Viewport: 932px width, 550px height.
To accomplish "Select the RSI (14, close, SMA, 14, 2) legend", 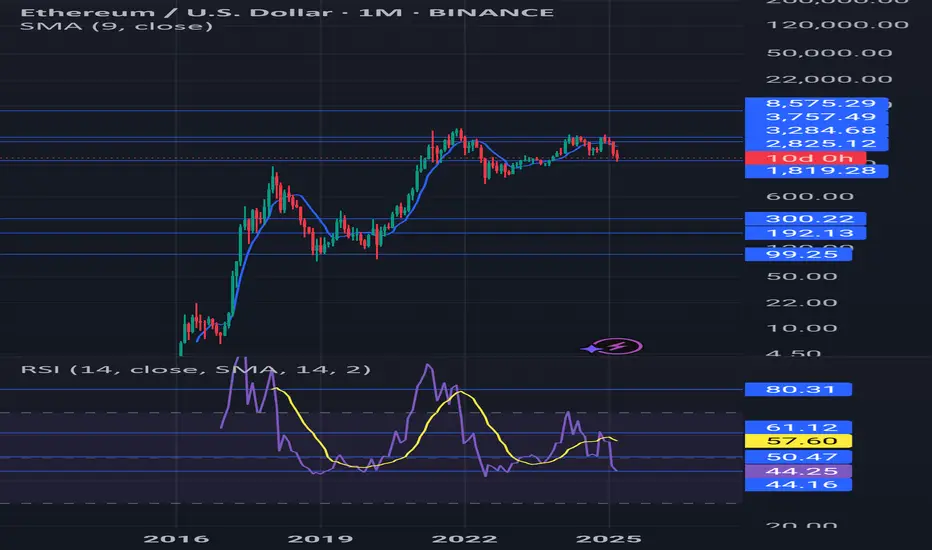I will pos(196,369).
